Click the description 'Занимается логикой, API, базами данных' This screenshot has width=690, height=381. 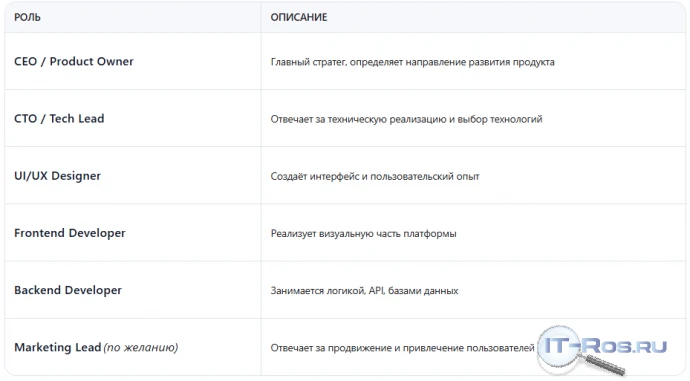[x=364, y=291]
